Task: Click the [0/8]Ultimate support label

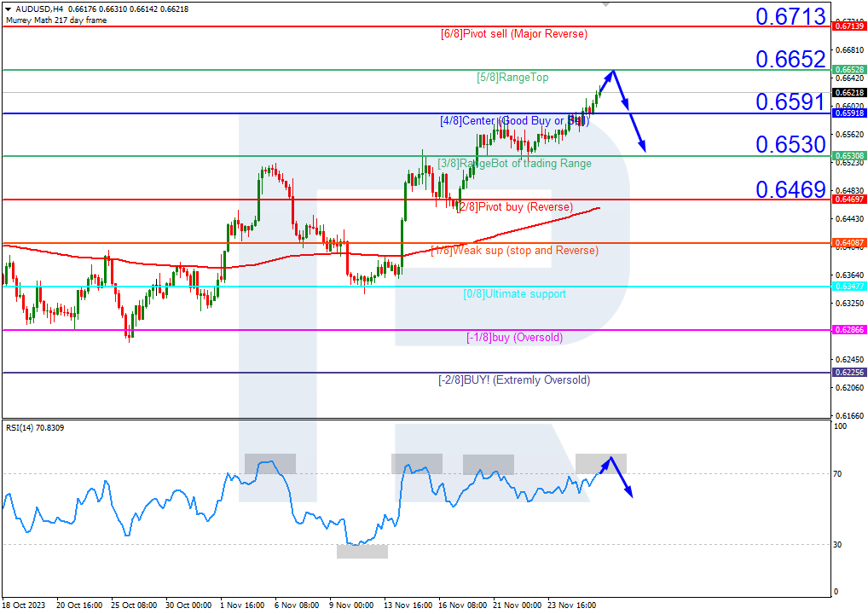Action: click(x=513, y=293)
